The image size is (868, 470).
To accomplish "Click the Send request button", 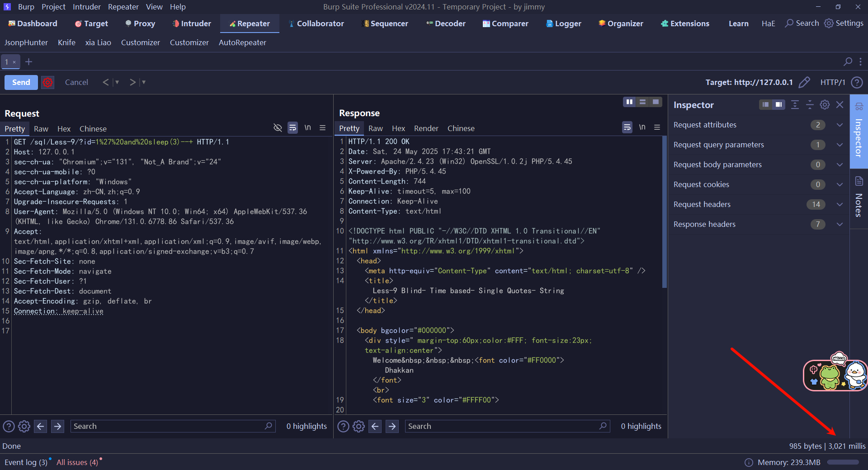I will (x=21, y=82).
